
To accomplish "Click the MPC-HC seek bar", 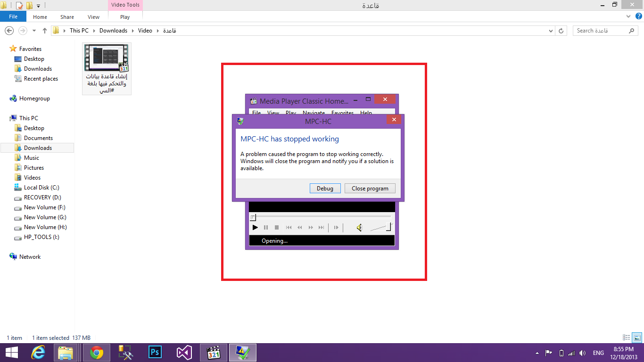I will 322,217.
